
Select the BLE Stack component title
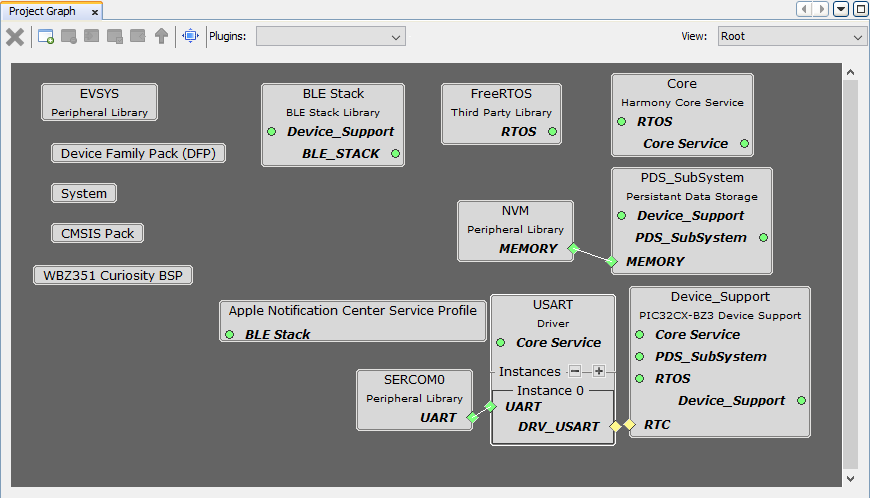[x=333, y=94]
